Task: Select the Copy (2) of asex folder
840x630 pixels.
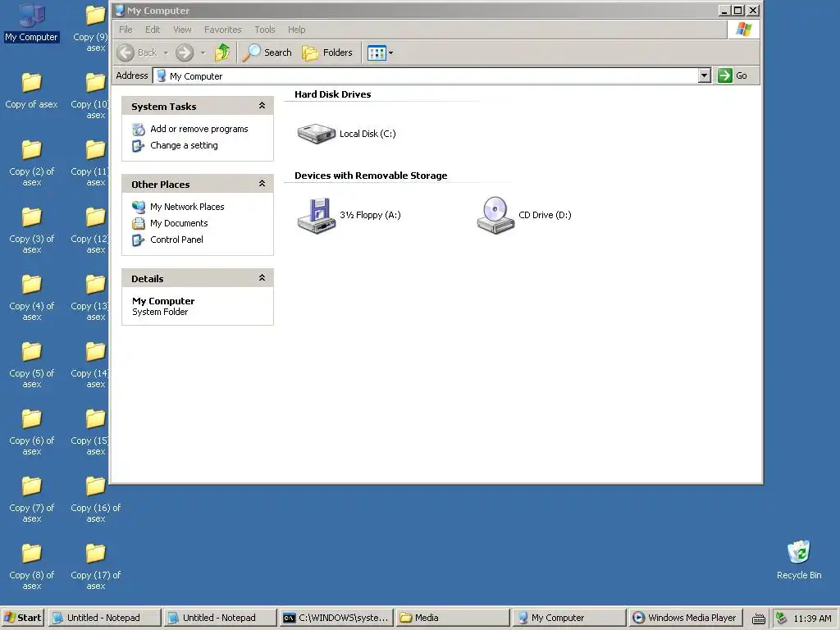Action: 31,163
